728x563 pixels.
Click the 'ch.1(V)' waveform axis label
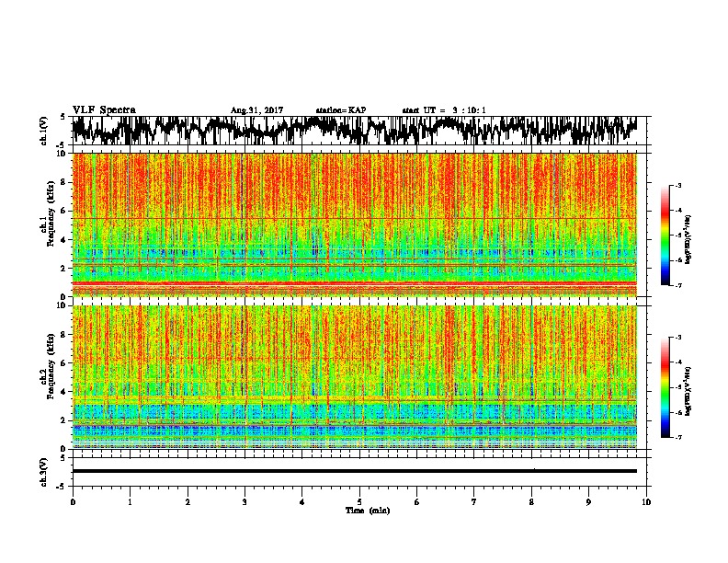tap(43, 131)
